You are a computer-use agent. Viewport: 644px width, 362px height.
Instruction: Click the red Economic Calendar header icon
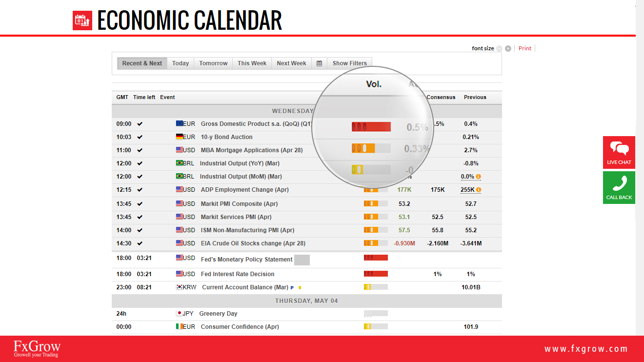pos(82,20)
